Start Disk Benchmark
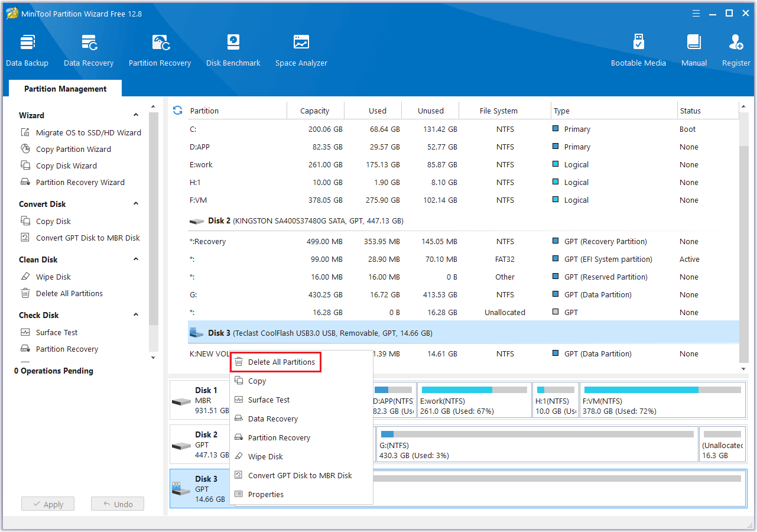 tap(233, 50)
